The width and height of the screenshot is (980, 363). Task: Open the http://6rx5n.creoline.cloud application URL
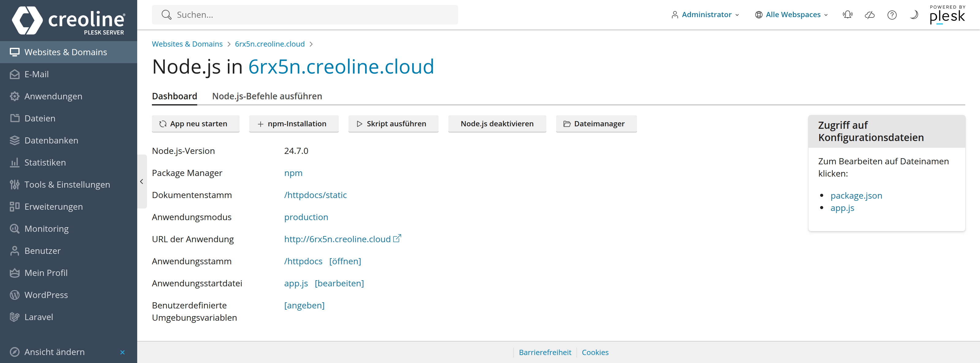(337, 239)
